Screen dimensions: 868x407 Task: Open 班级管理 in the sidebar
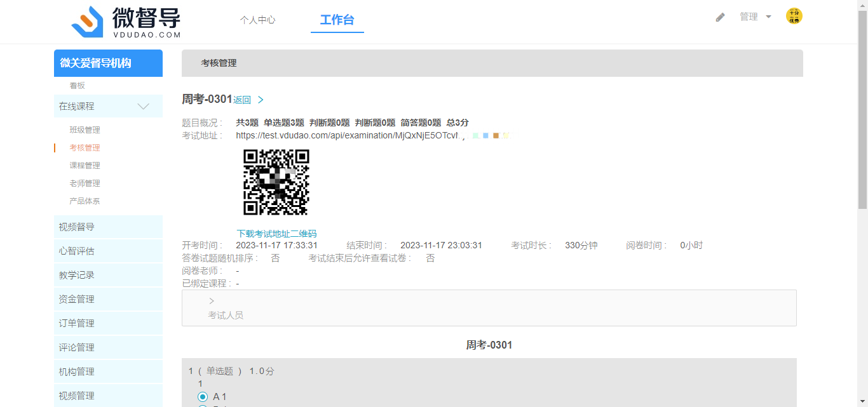[85, 130]
